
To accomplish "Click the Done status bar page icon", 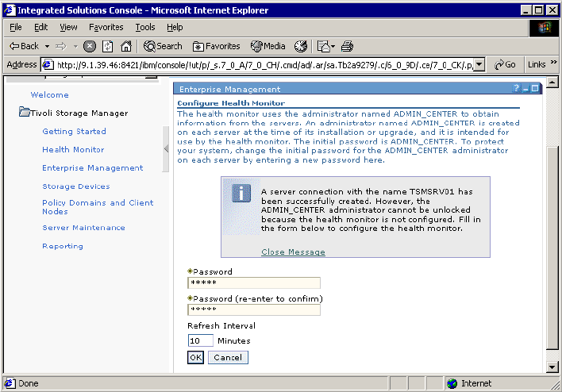I will 10,383.
